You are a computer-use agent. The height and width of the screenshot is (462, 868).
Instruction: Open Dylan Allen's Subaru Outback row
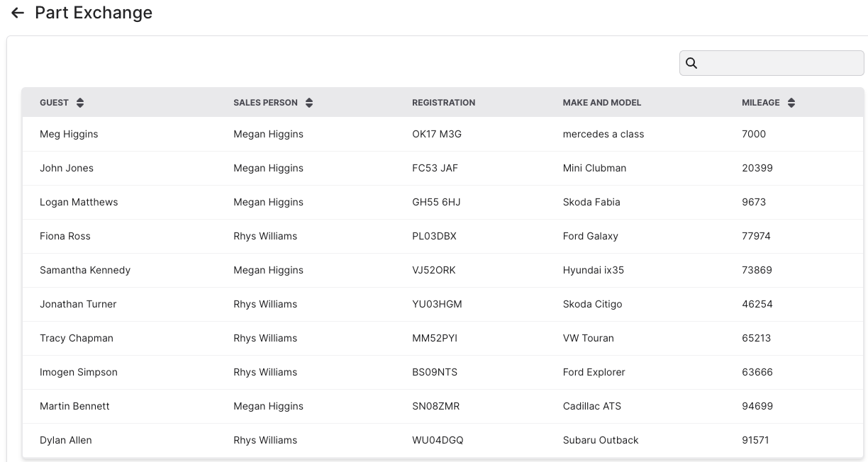click(600, 440)
